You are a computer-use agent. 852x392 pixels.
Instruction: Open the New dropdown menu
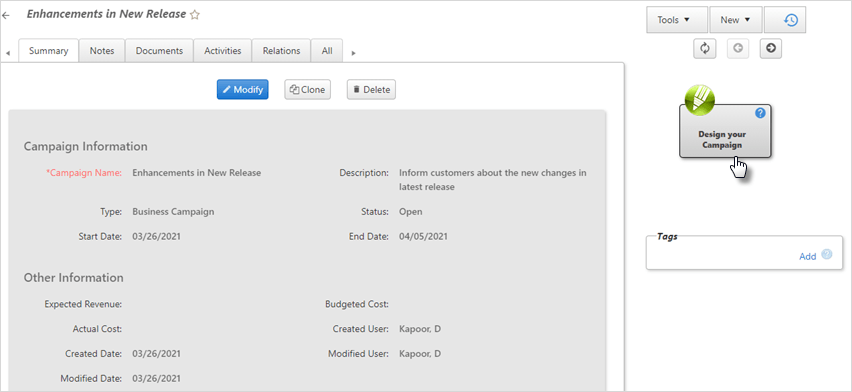(x=736, y=20)
